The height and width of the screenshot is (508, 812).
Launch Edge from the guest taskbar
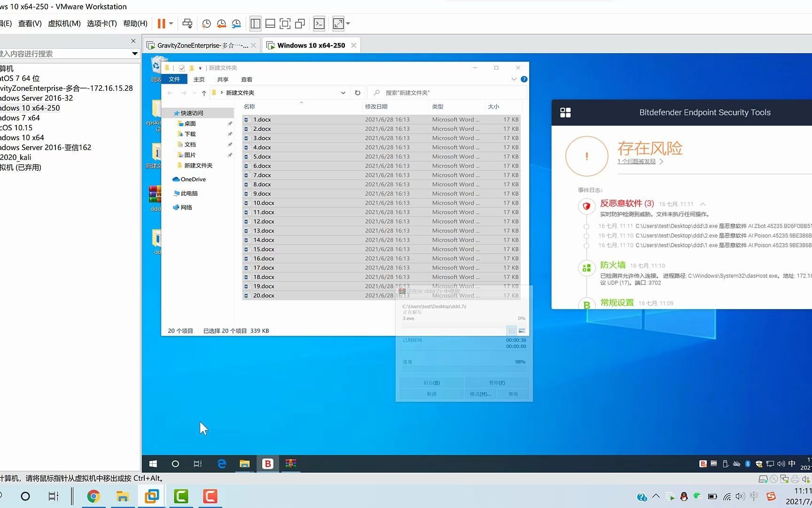(221, 464)
